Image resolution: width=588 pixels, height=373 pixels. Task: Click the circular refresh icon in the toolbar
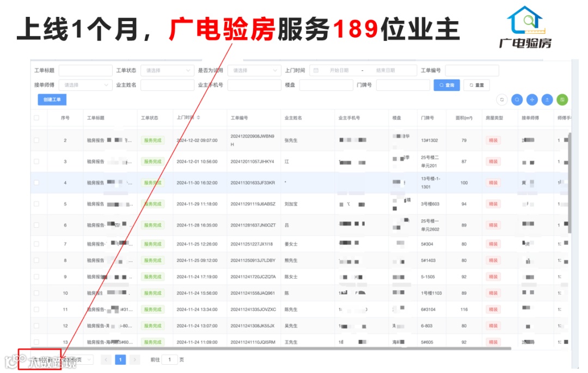[502, 100]
